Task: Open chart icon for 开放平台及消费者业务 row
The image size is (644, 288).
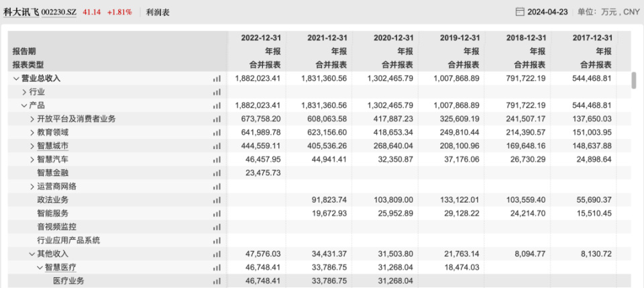Action: coord(217,119)
